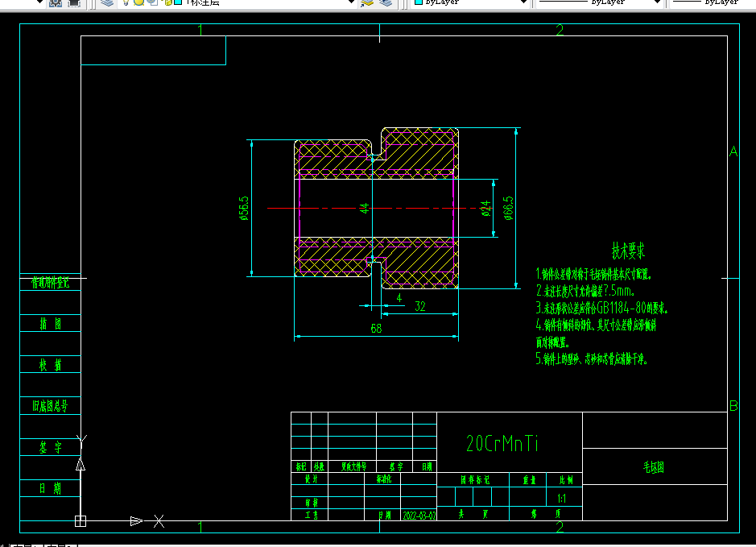Open the workspace dropdown arrow at far left
The width and height of the screenshot is (756, 547).
tap(40, 2)
